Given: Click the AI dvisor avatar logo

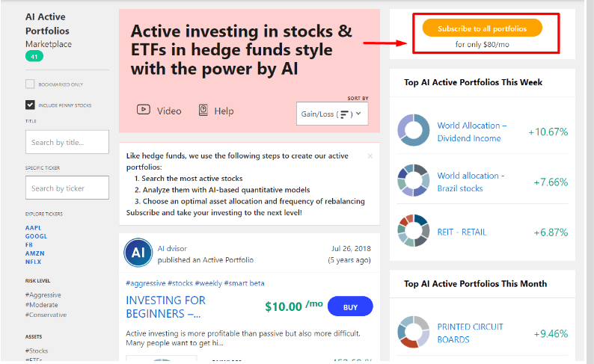Looking at the screenshot, I should click(x=138, y=253).
